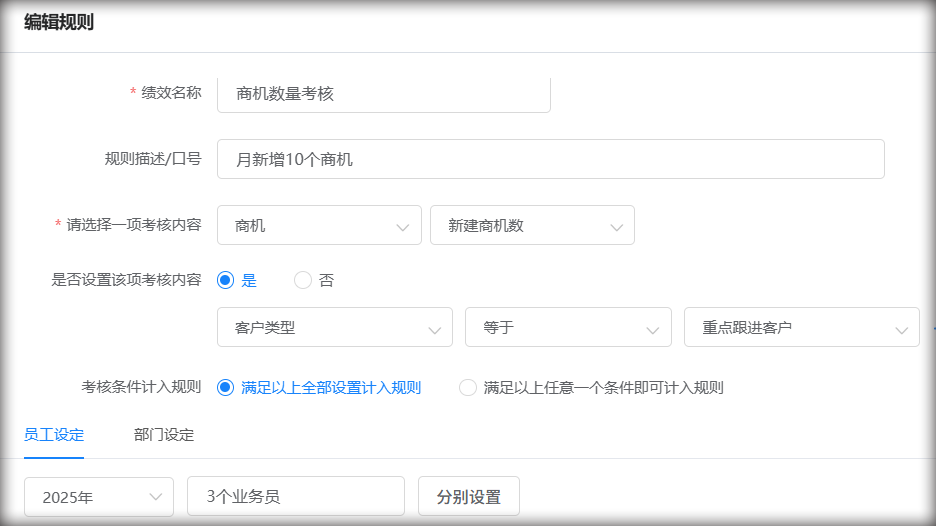Screen dimensions: 936x526
Task: Select 是 radio button
Action: [x=226, y=280]
